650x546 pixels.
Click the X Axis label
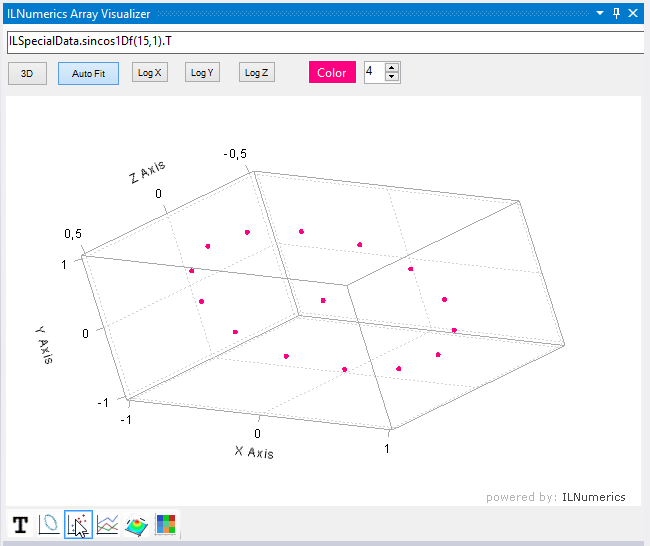point(254,452)
